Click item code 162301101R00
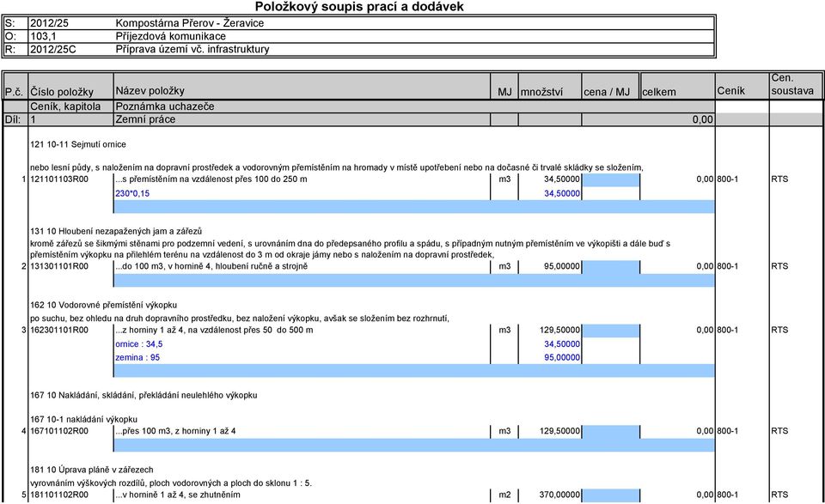Screen dimensions: 825x504 [59, 330]
